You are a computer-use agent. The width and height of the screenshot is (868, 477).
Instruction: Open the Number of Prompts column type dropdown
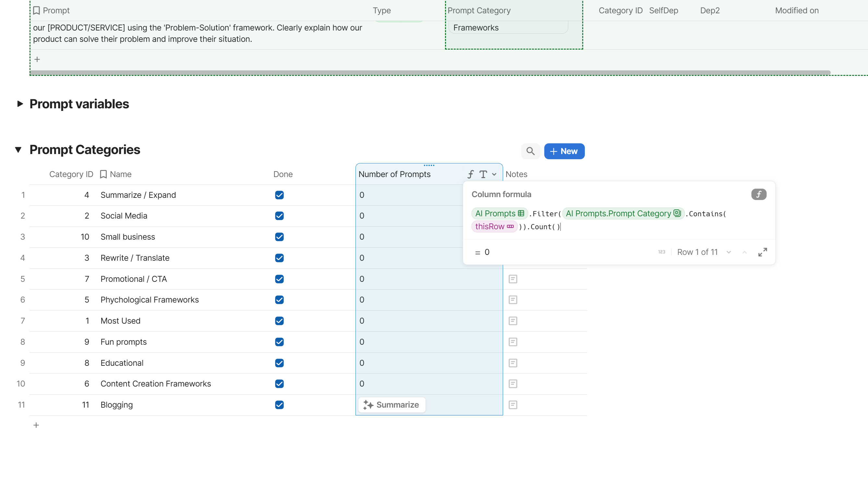(494, 174)
